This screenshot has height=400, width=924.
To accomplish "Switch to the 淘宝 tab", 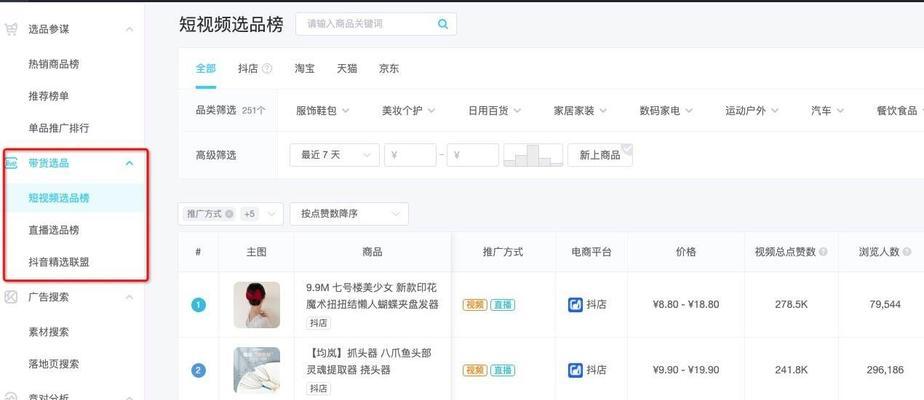I will (305, 68).
